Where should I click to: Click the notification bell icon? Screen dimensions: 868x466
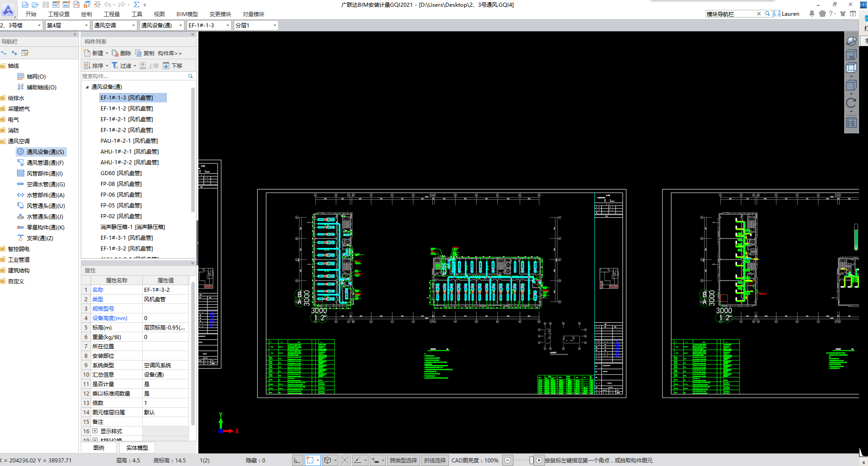(x=812, y=14)
